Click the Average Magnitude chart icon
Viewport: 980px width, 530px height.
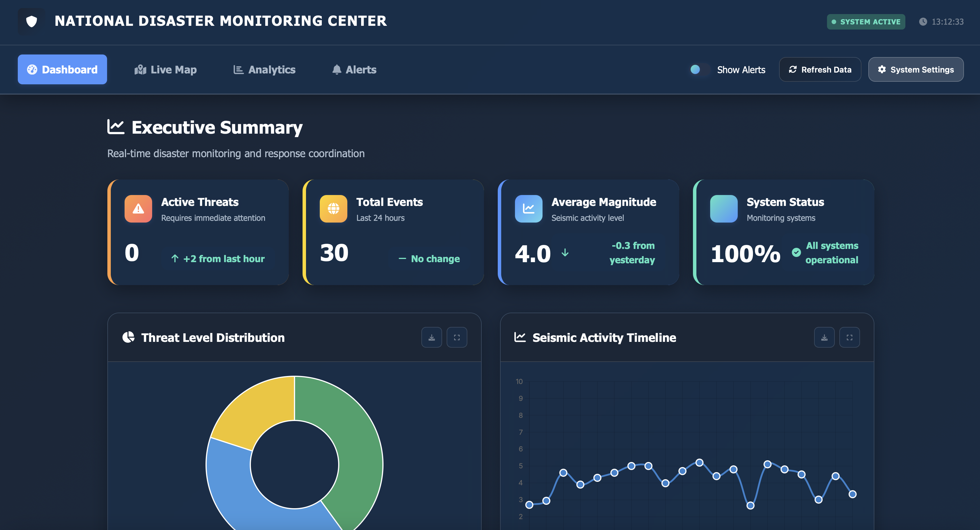pyautogui.click(x=528, y=209)
